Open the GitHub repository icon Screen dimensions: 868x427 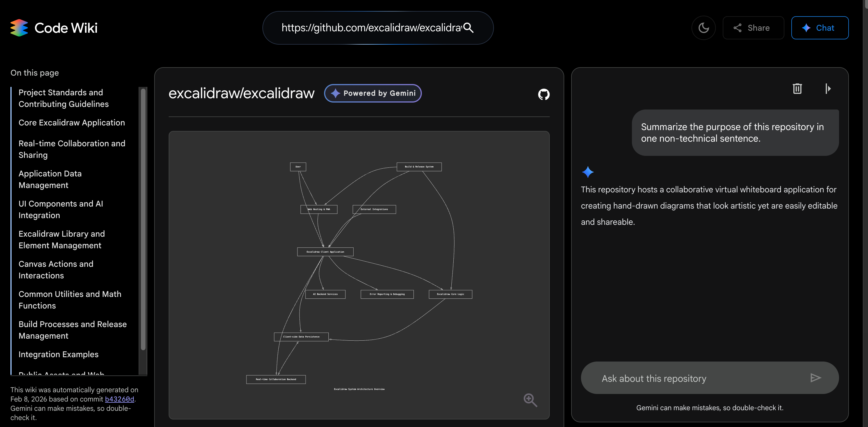[543, 94]
